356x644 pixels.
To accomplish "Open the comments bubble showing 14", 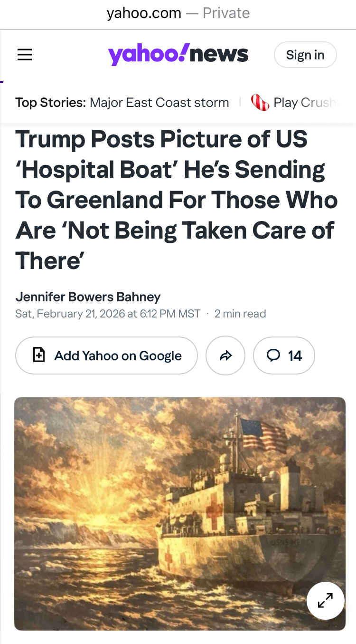I will coord(284,356).
